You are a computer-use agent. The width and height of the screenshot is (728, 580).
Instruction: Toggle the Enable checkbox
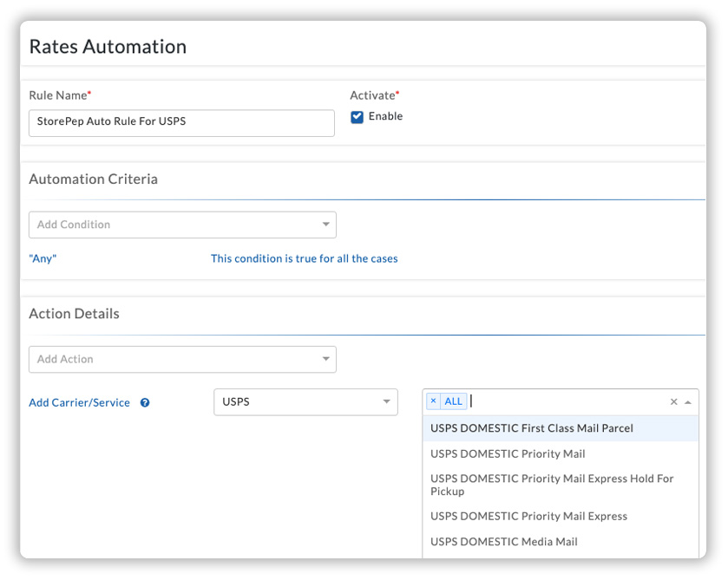pos(357,117)
